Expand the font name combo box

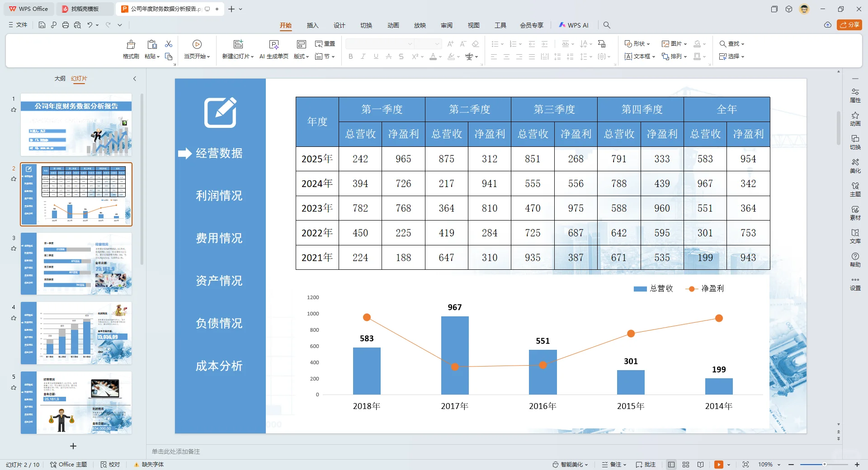click(x=410, y=44)
